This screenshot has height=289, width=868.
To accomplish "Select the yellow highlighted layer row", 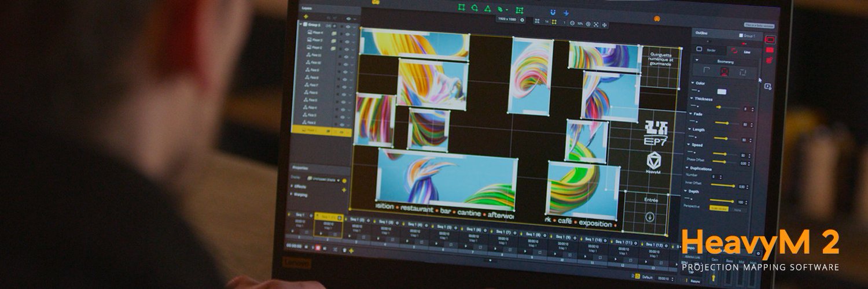I will pos(321,130).
